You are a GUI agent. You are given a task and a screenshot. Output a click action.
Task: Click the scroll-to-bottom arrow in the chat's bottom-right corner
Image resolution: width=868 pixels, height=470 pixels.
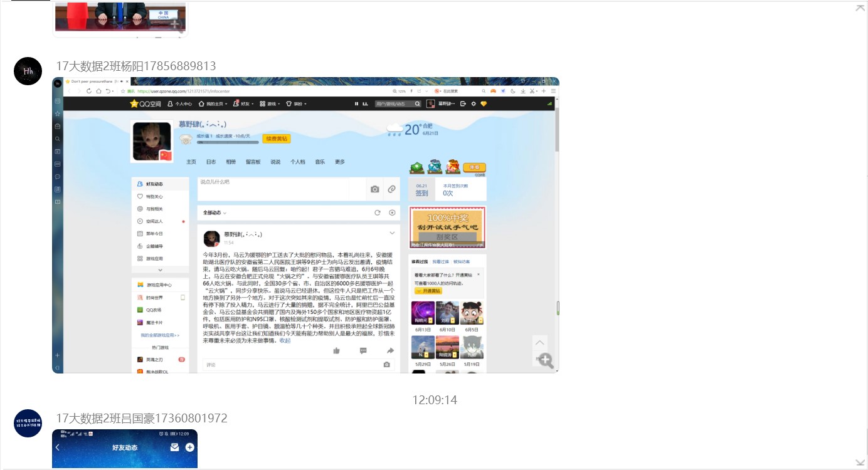point(860,462)
